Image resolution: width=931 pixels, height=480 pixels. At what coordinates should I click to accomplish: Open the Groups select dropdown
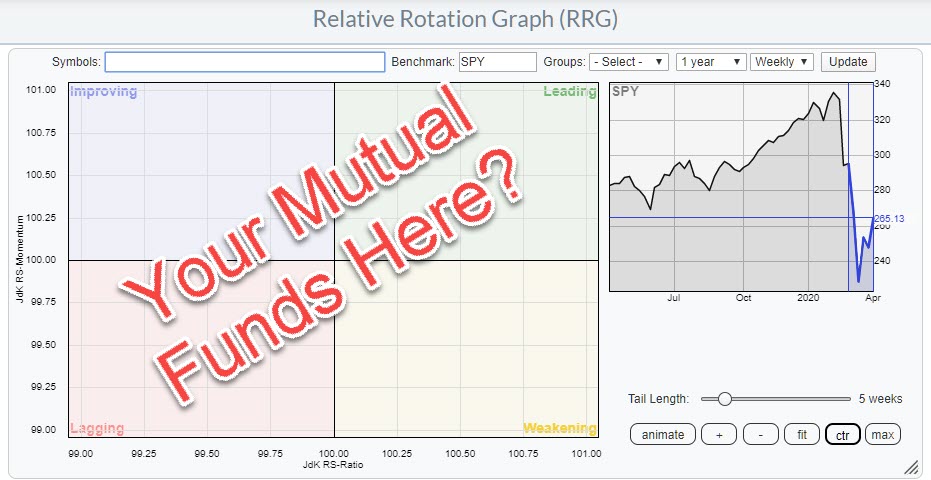[x=628, y=62]
